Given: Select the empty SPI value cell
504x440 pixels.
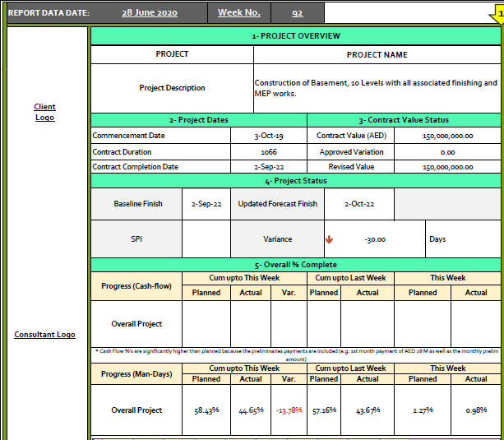Looking at the screenshot, I should 206,239.
